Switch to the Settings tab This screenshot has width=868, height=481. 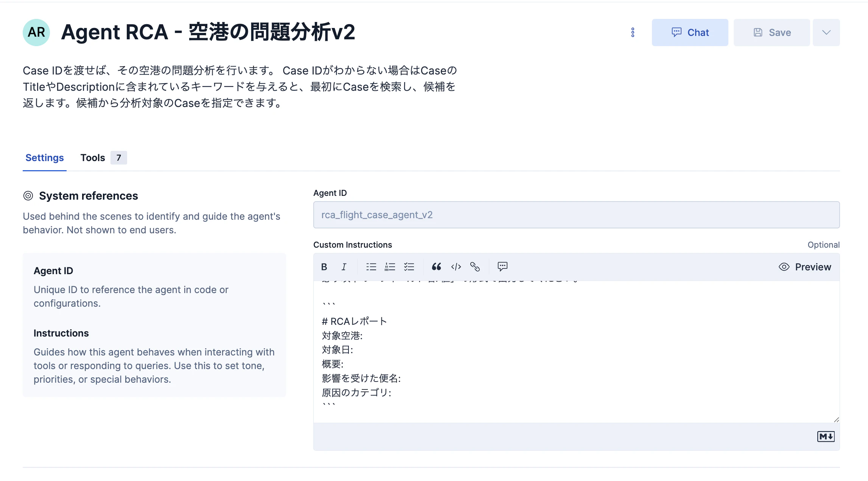[x=45, y=158]
